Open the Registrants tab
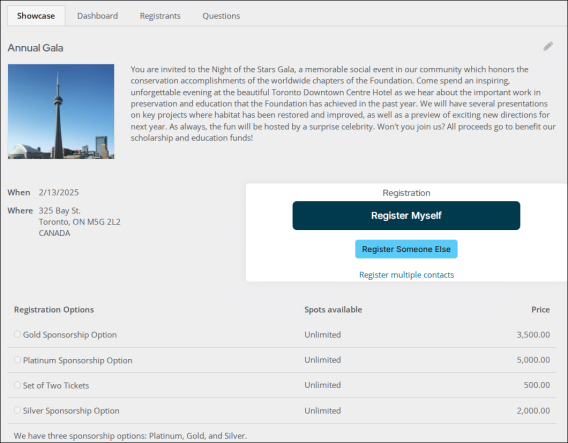Screen dimensions: 568x443 click(x=160, y=16)
